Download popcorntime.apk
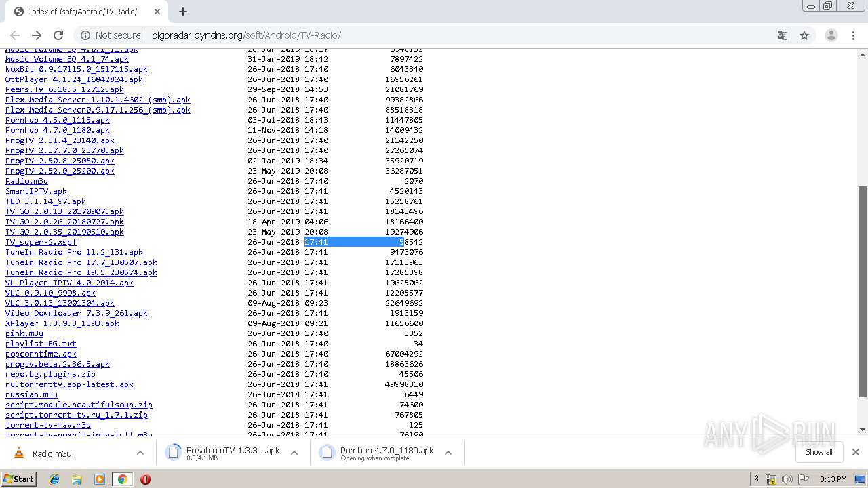This screenshot has height=488, width=868. click(41, 354)
